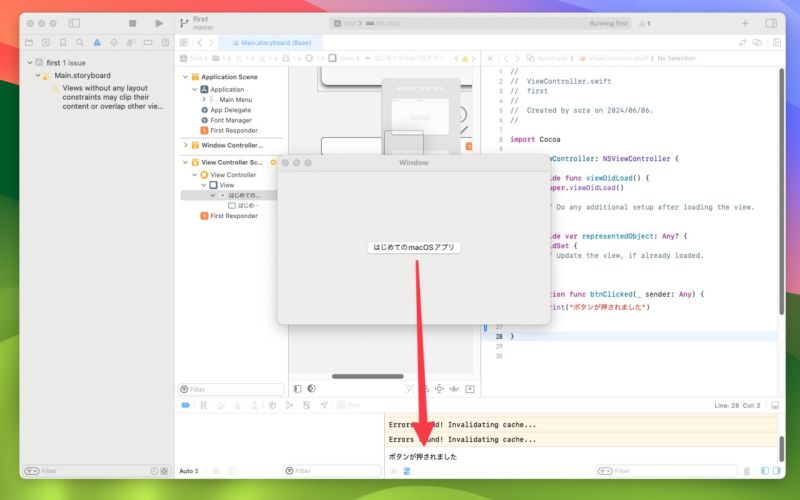The height and width of the screenshot is (500, 800).
Task: Open the Project navigator folder icon
Action: pos(29,42)
